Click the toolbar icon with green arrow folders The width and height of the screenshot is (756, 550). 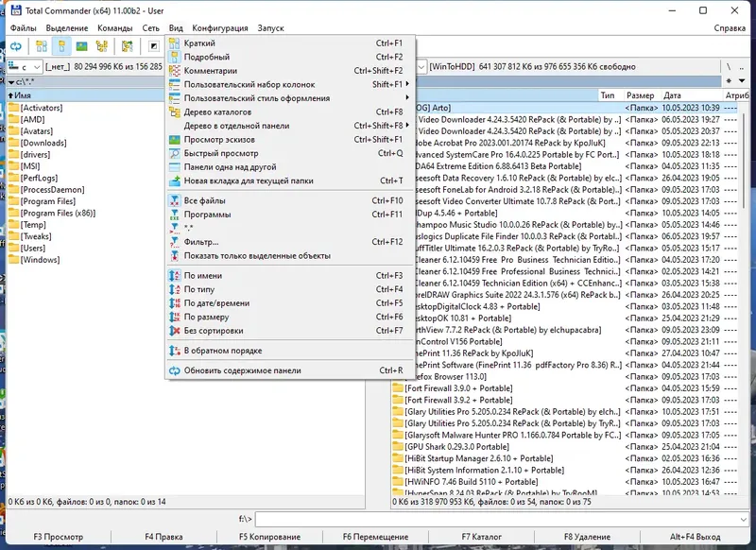coord(128,46)
